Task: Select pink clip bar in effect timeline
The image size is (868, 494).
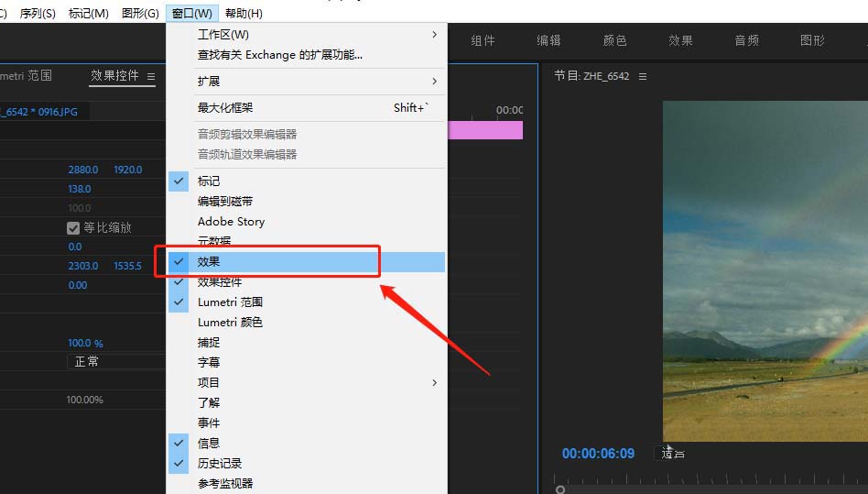Action: click(485, 130)
